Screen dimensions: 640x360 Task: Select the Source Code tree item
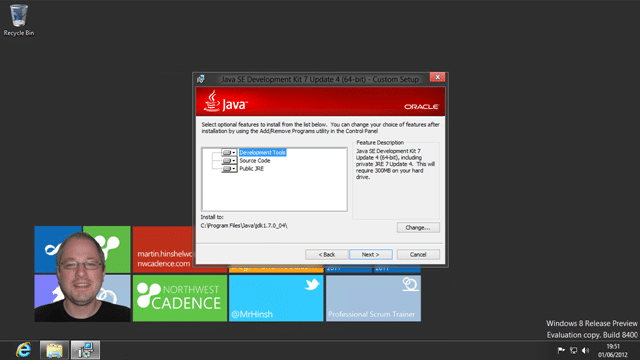pos(255,161)
